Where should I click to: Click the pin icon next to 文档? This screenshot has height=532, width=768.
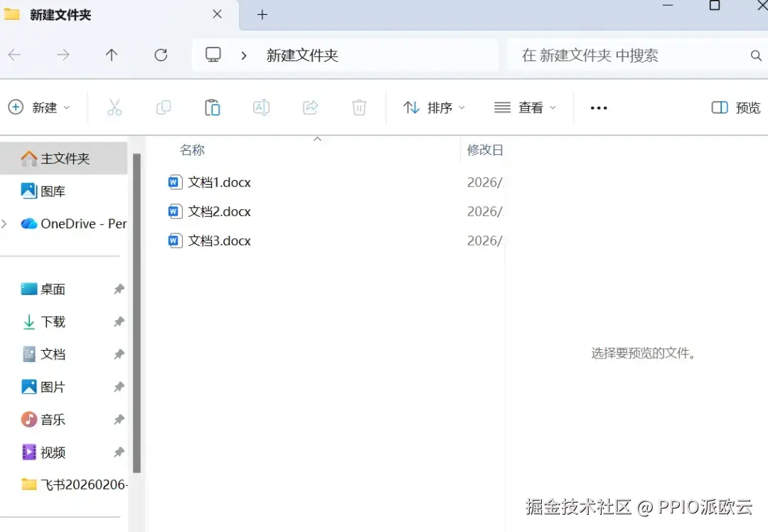(x=119, y=354)
